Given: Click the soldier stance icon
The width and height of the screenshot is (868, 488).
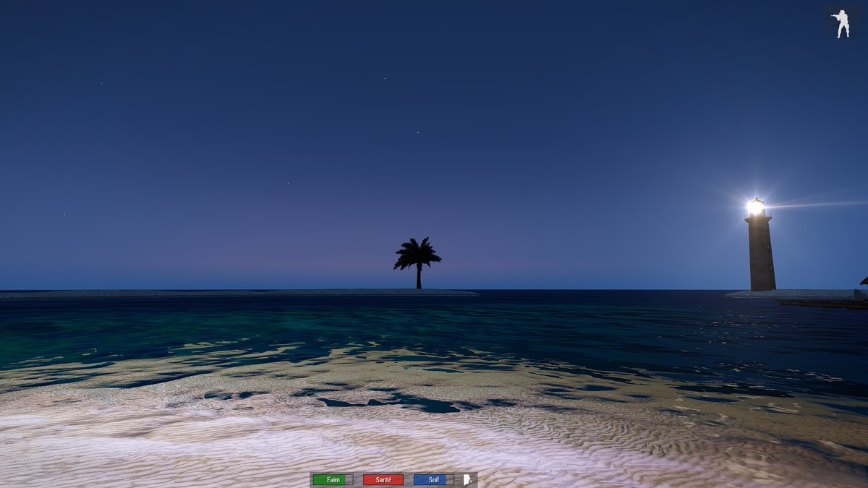Looking at the screenshot, I should 841,23.
